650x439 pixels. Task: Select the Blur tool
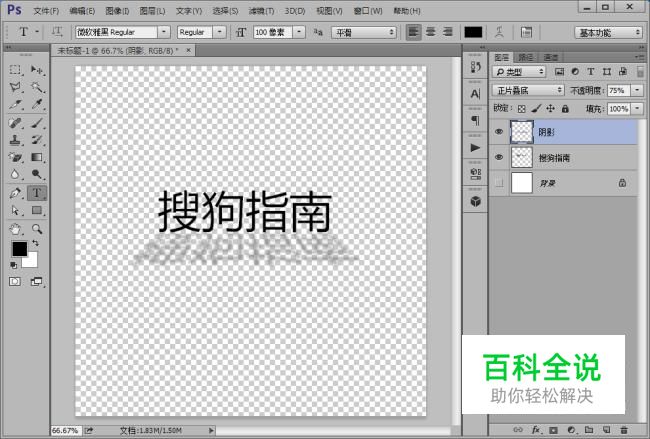pyautogui.click(x=15, y=175)
